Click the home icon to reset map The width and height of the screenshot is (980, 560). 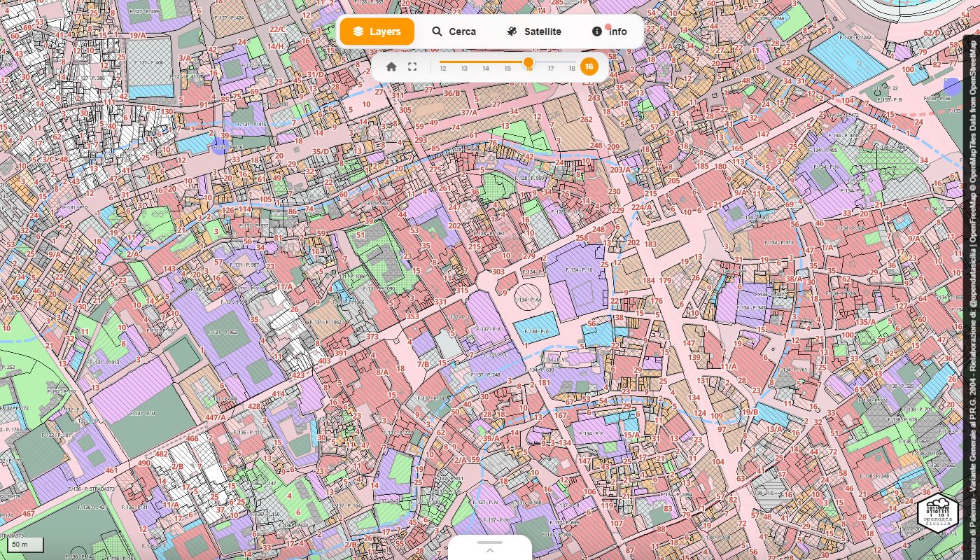click(x=391, y=67)
